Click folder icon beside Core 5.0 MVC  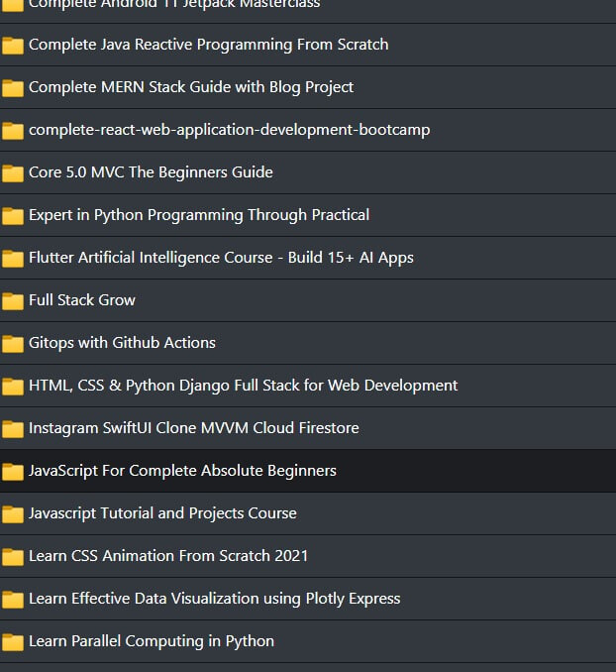click(13, 172)
